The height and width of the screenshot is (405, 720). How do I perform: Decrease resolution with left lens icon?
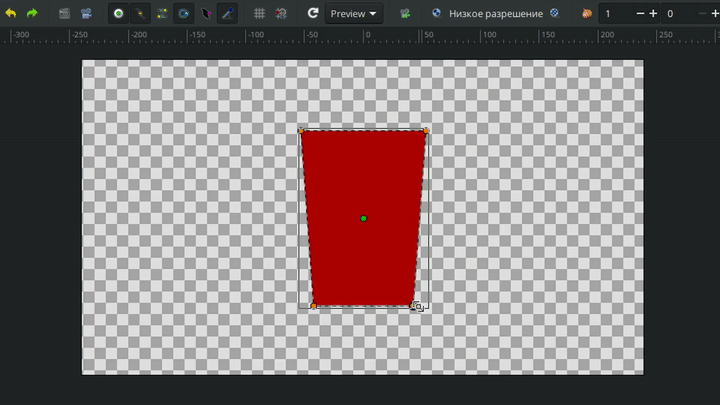click(436, 14)
